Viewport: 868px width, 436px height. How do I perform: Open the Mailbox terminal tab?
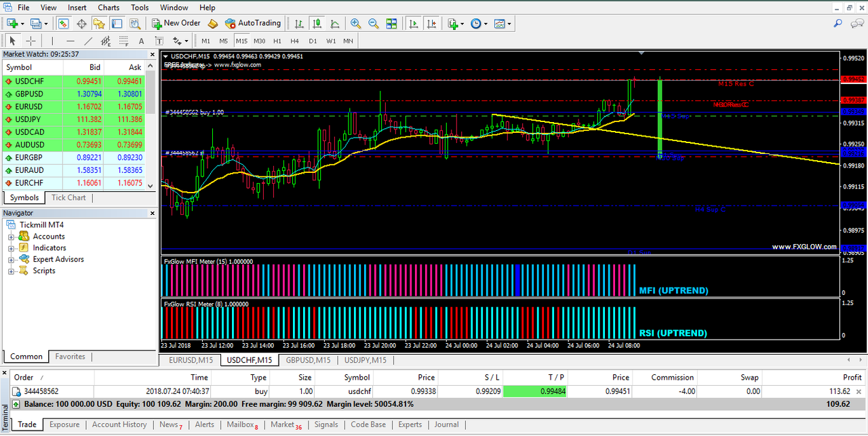click(242, 424)
